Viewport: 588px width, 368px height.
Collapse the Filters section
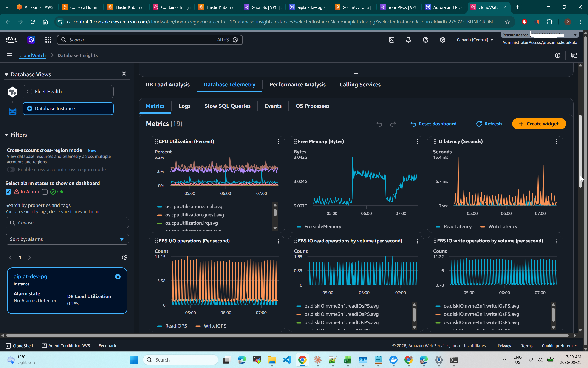(7, 135)
